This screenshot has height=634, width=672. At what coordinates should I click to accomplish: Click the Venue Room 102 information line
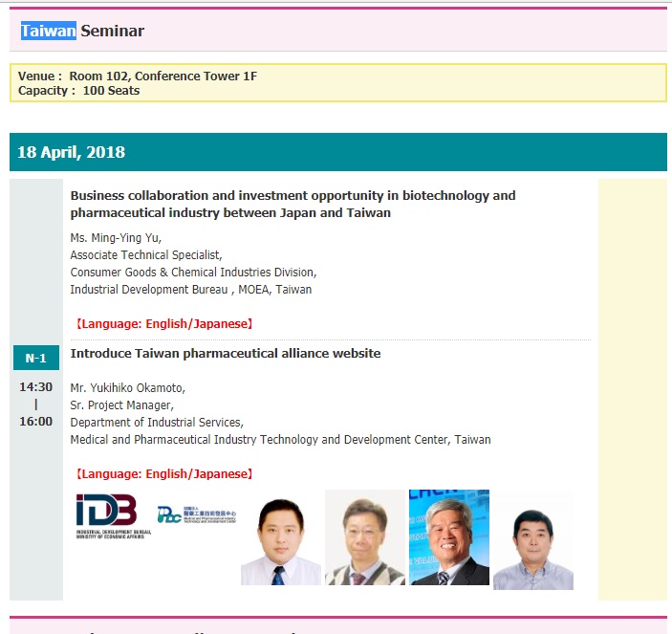pyautogui.click(x=138, y=77)
